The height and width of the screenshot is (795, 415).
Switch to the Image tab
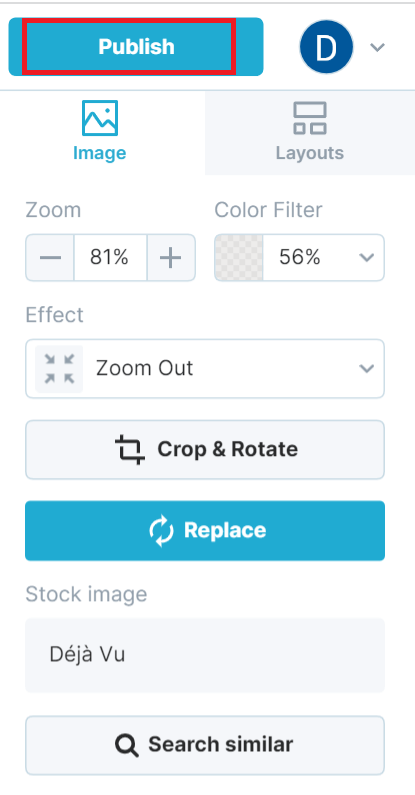(x=102, y=133)
